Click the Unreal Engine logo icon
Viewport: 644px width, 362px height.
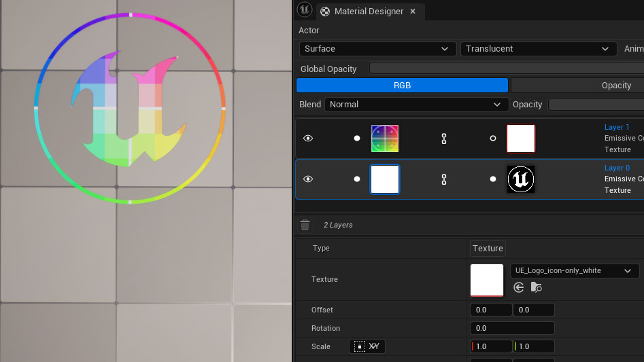(x=305, y=9)
